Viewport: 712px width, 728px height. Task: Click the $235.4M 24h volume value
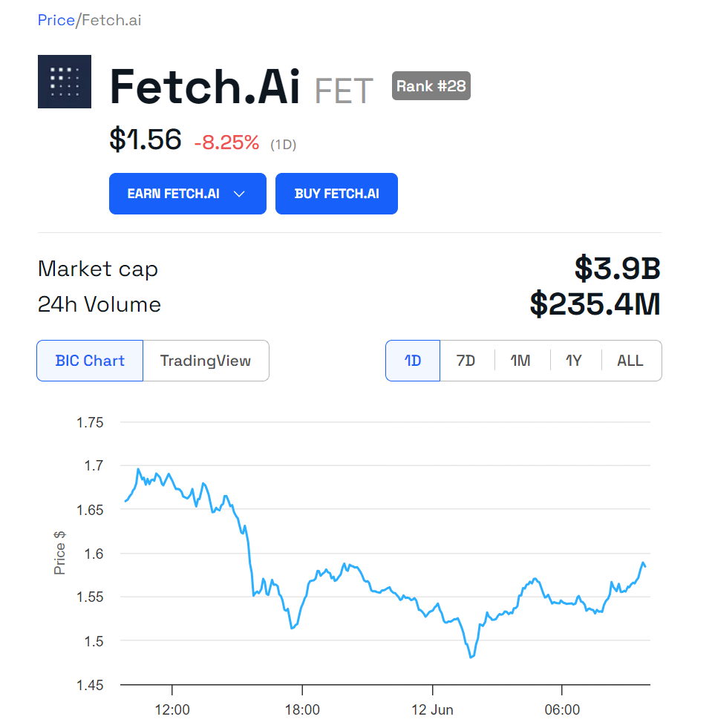tap(595, 304)
